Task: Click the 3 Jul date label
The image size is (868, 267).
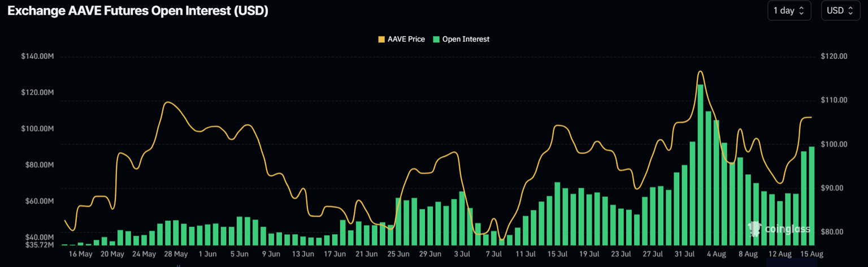Action: (x=461, y=255)
